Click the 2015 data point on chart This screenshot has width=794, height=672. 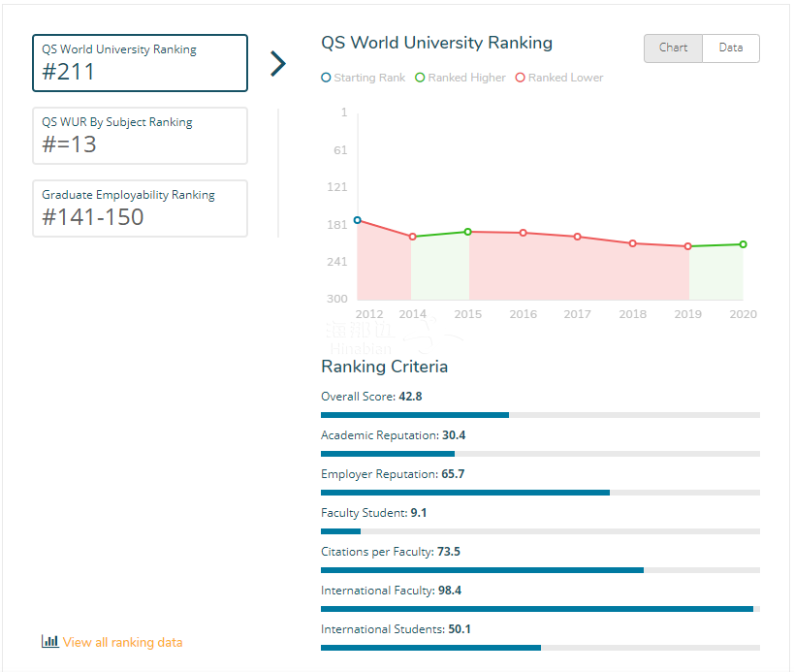[x=468, y=232]
